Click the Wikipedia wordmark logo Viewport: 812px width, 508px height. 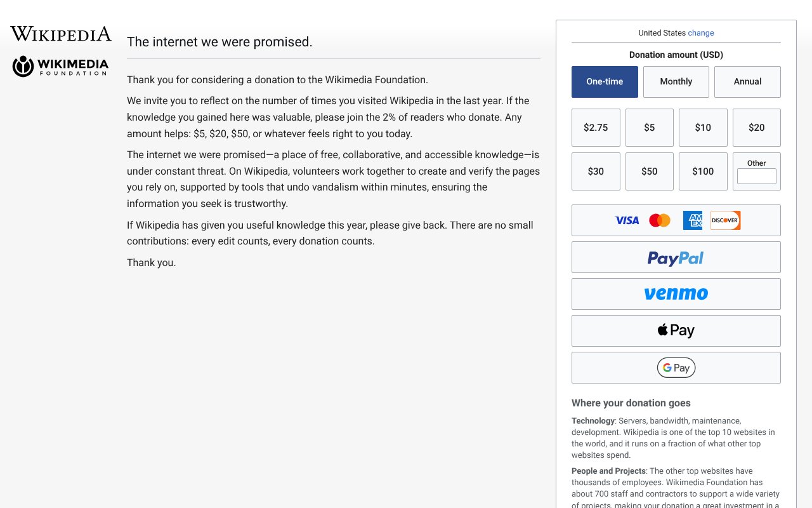[x=61, y=34]
